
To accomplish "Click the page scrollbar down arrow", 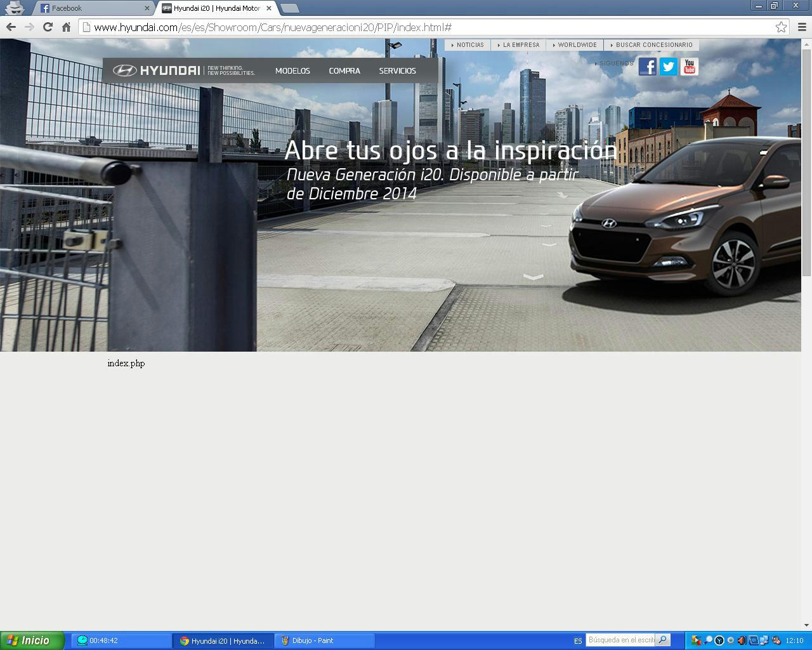I will [806, 625].
